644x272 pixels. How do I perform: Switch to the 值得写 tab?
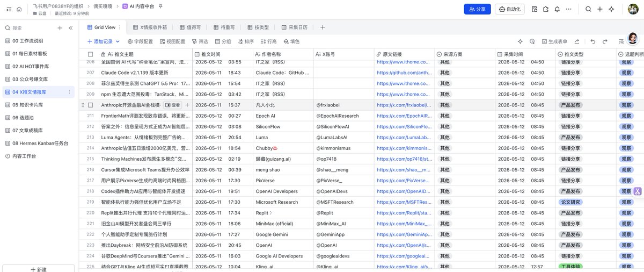190,27
